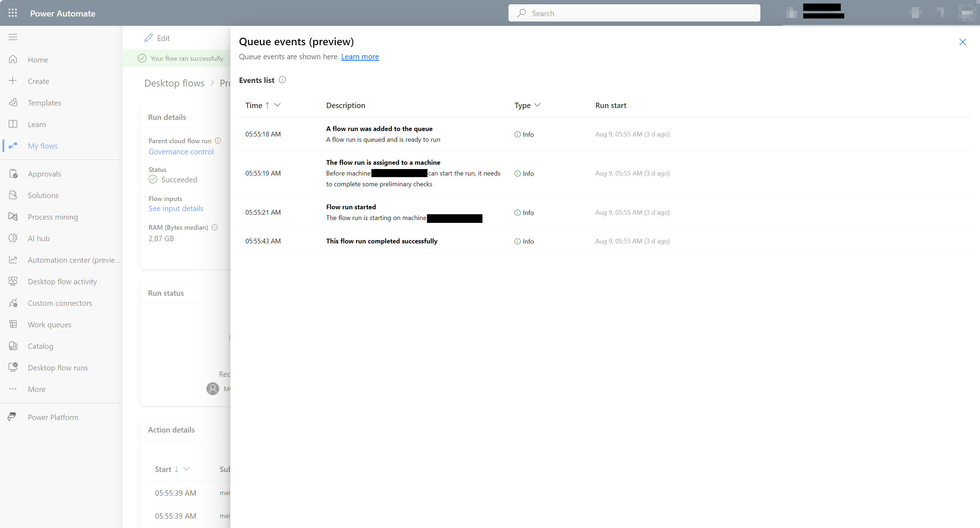Toggle the Type filter dropdown
Screen dimensions: 980x528
click(x=535, y=105)
